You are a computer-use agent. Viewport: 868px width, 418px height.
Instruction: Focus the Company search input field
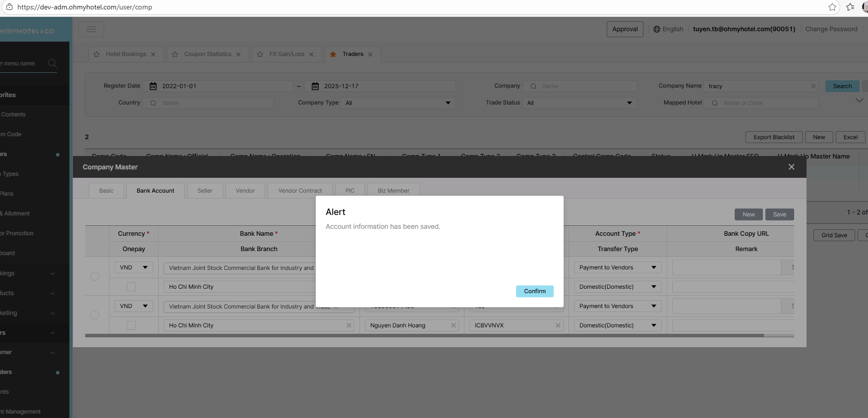[580, 86]
